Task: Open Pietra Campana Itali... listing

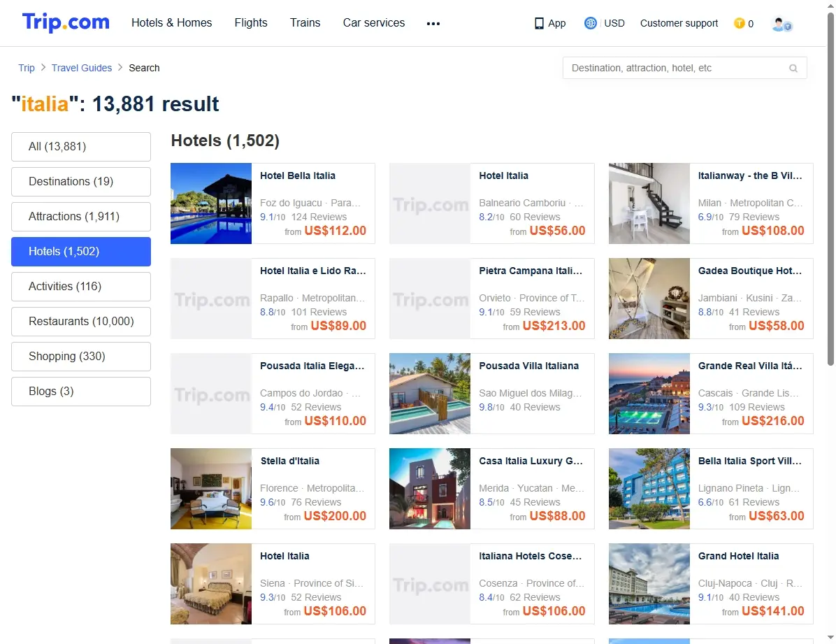Action: coord(491,299)
